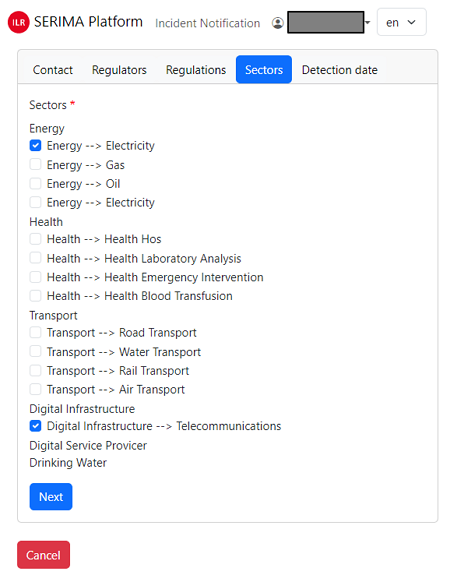Click the 'Transport' section heading
The image size is (450, 582).
(53, 315)
